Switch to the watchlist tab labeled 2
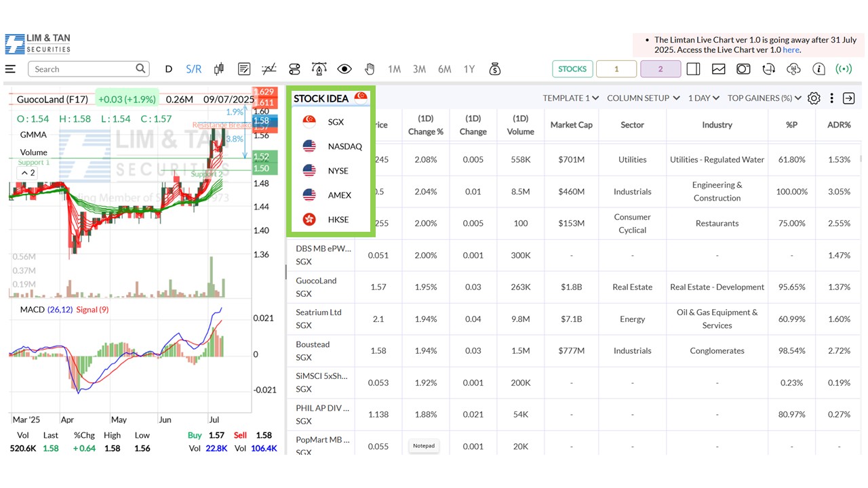The width and height of the screenshot is (868, 488). (x=660, y=69)
